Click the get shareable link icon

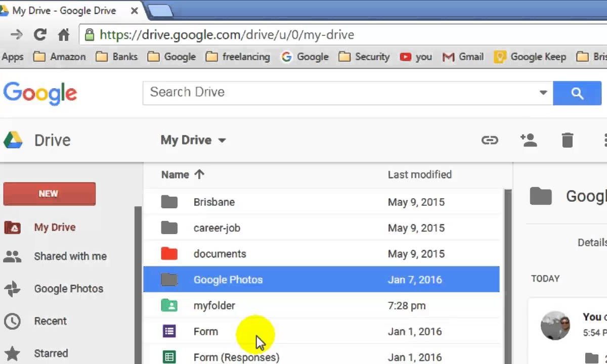pos(490,140)
